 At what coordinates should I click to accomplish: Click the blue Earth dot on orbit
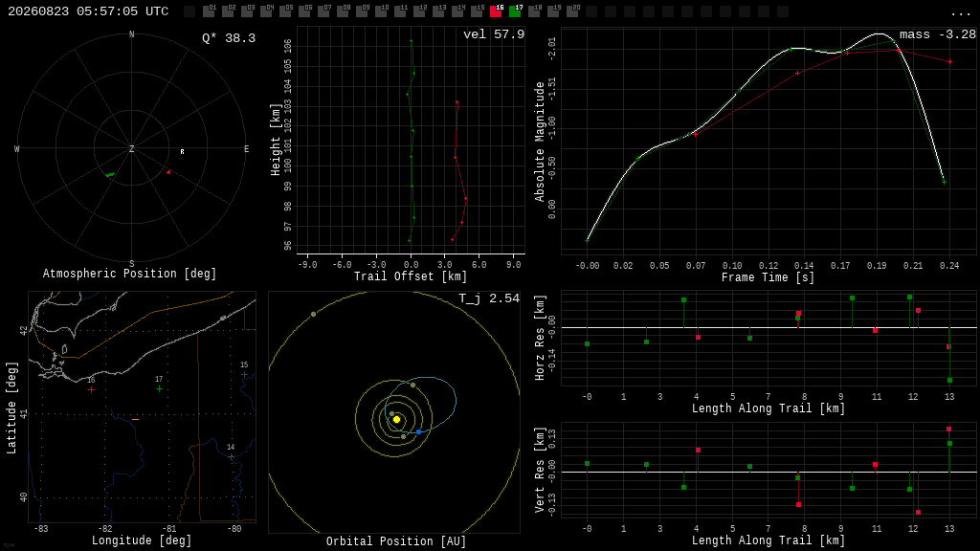[418, 431]
